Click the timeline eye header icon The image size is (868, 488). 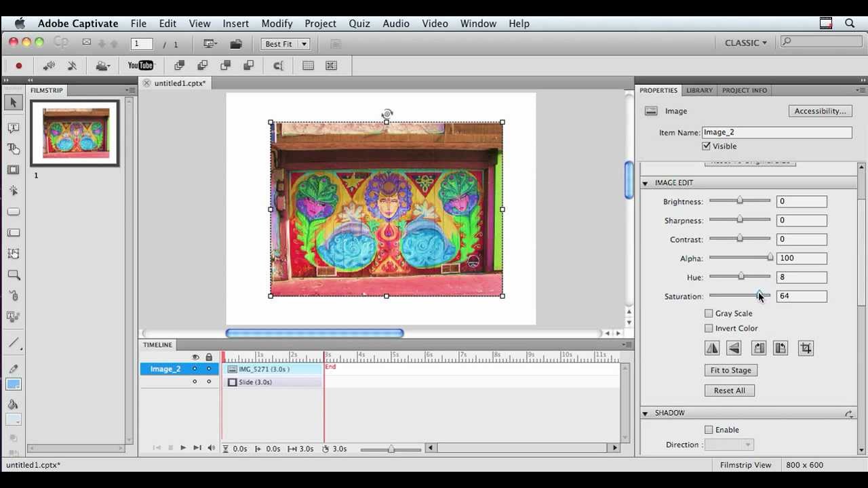195,357
